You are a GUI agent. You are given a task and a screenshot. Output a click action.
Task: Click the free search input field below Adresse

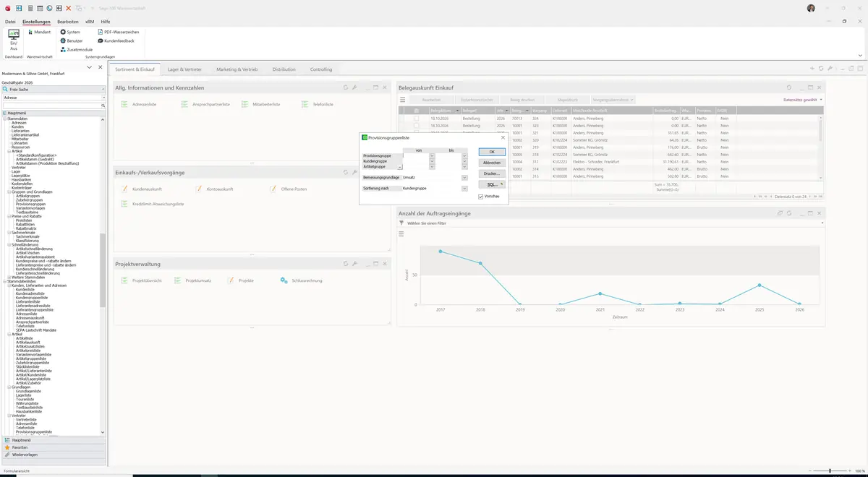pyautogui.click(x=51, y=106)
